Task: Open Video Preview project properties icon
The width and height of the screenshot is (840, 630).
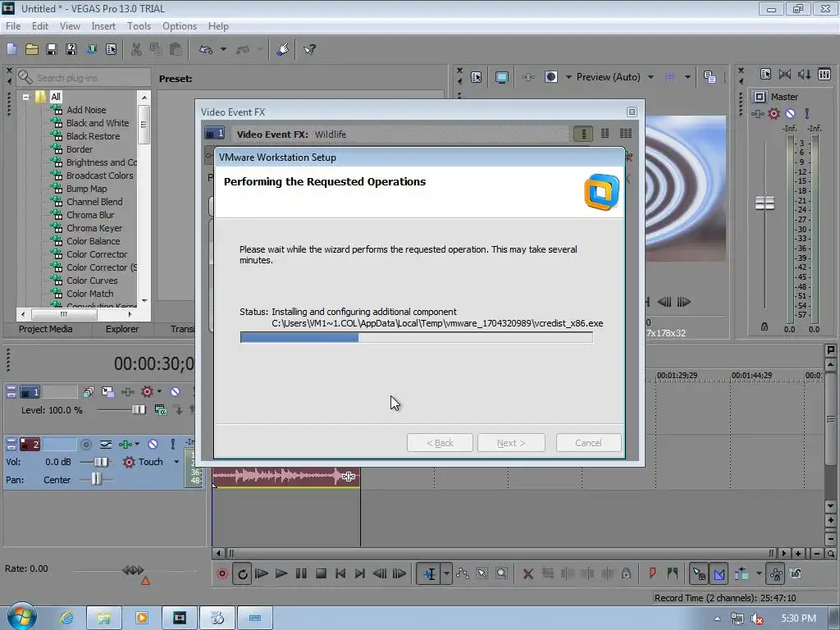Action: (x=477, y=77)
